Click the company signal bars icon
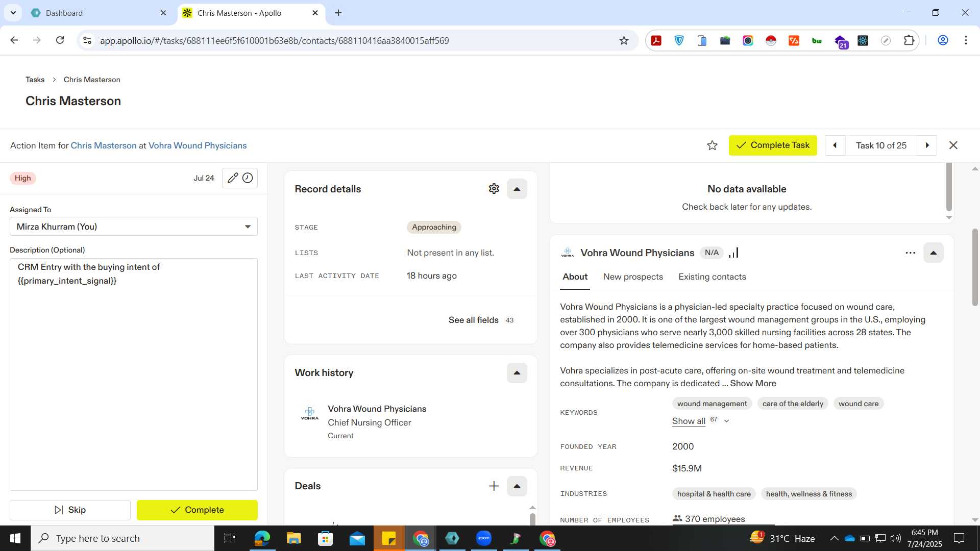 click(x=734, y=253)
